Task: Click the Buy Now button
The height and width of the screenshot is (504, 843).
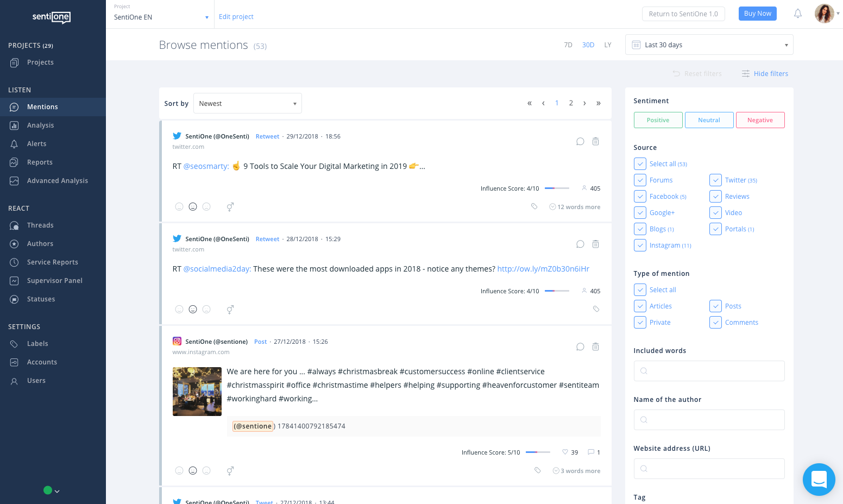Action: [757, 14]
